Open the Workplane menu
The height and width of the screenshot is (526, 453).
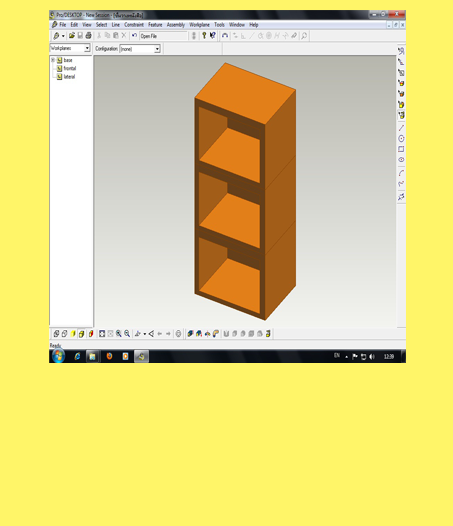(199, 25)
